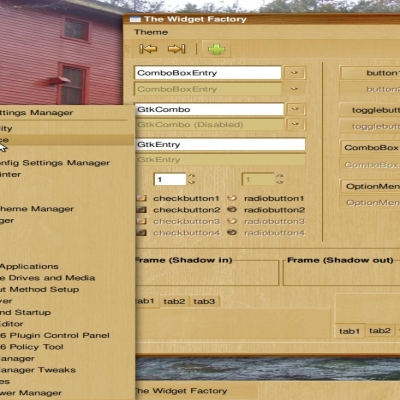Focus the enabled GtkEntry text field
The image size is (400, 400).
[220, 145]
